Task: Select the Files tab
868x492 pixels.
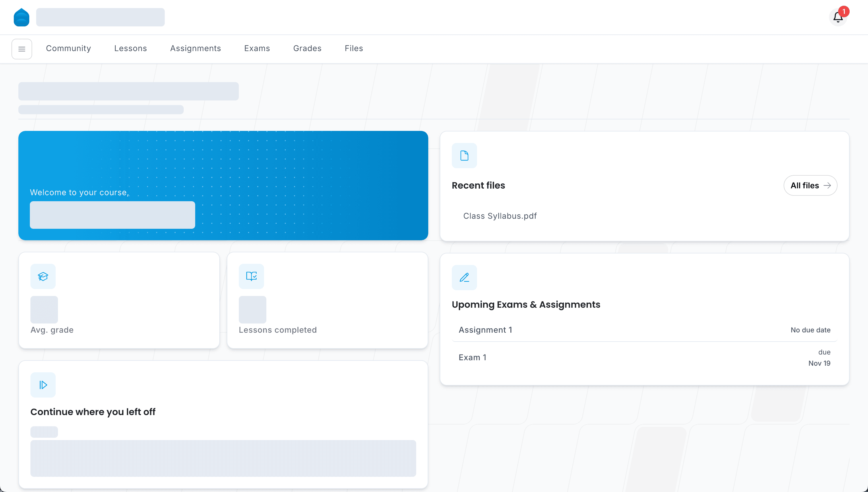Action: (x=354, y=48)
